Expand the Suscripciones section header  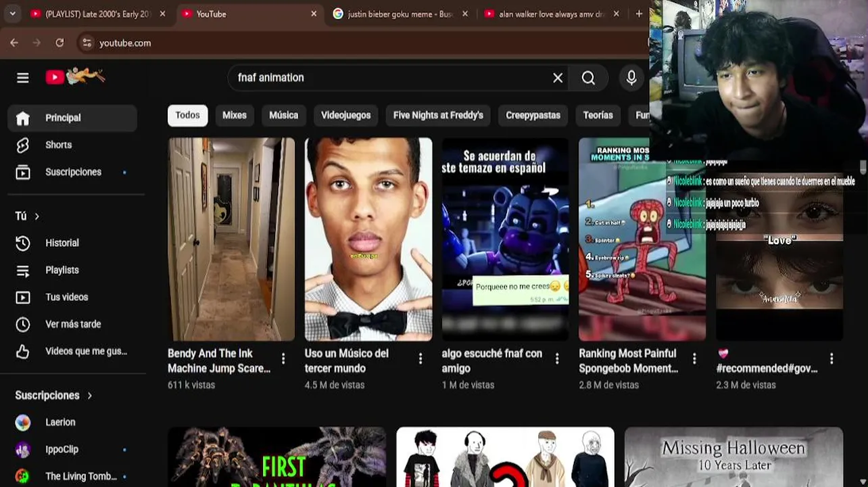pos(54,395)
